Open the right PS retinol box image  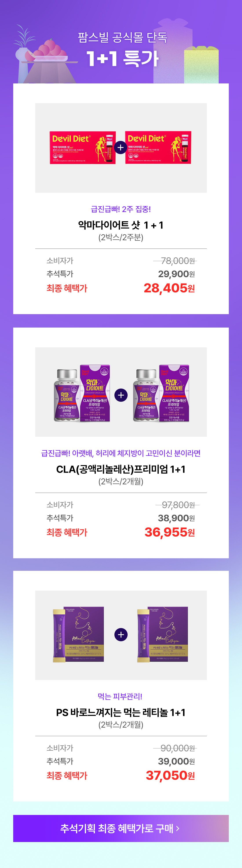[x=163, y=634]
